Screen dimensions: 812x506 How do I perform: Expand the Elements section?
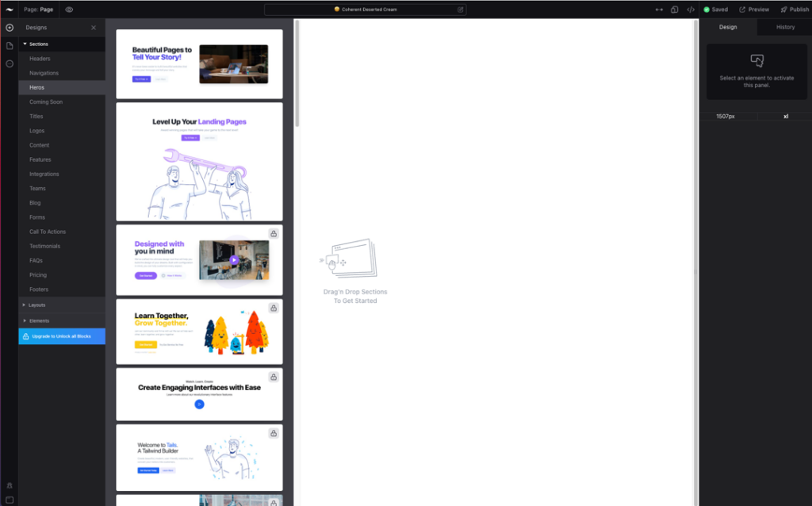37,320
